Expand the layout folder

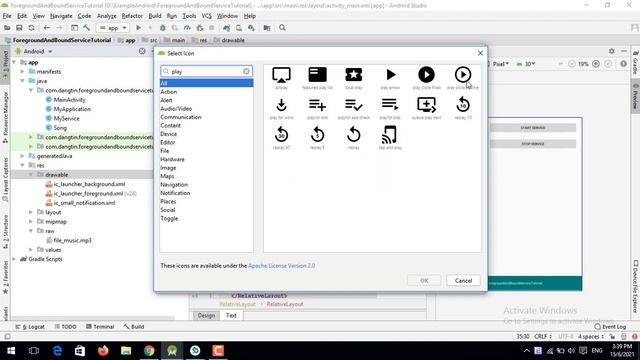pos(31,212)
